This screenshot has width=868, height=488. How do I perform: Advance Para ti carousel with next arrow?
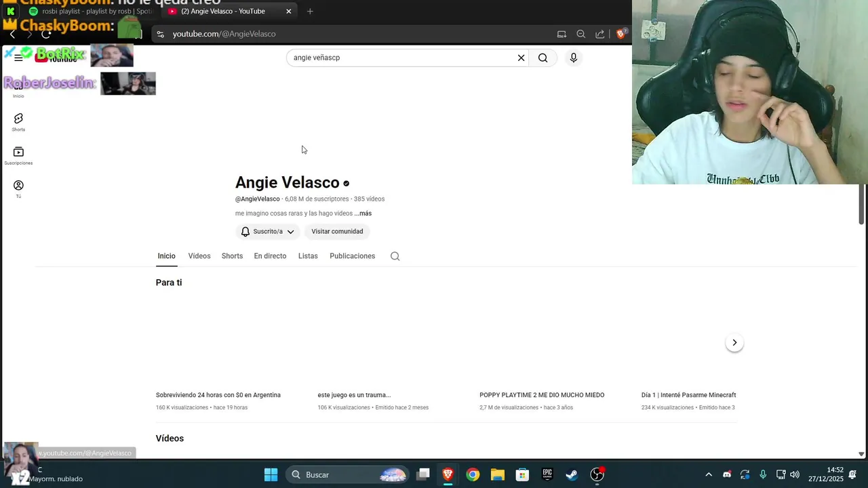(x=734, y=343)
